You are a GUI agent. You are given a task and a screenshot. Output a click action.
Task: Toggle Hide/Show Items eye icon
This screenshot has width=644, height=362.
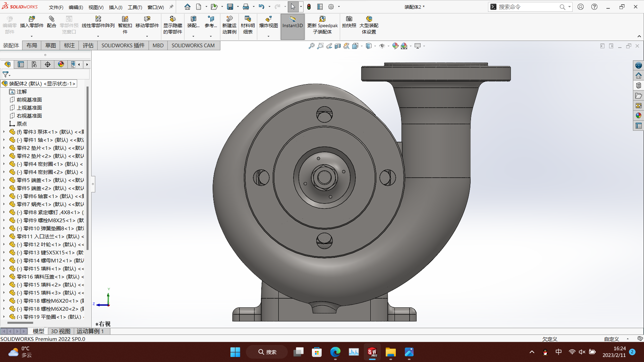(382, 46)
